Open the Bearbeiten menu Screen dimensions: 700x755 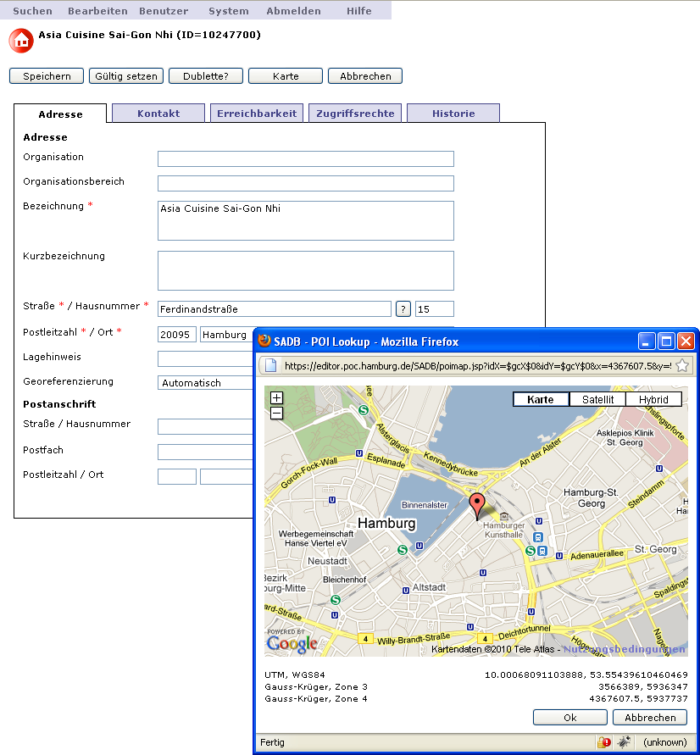(97, 11)
